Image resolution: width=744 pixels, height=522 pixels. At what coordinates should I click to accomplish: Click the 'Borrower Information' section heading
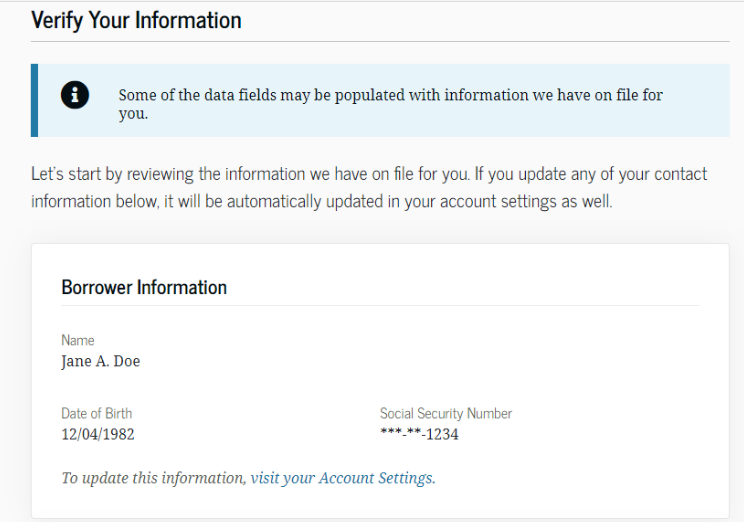[144, 287]
